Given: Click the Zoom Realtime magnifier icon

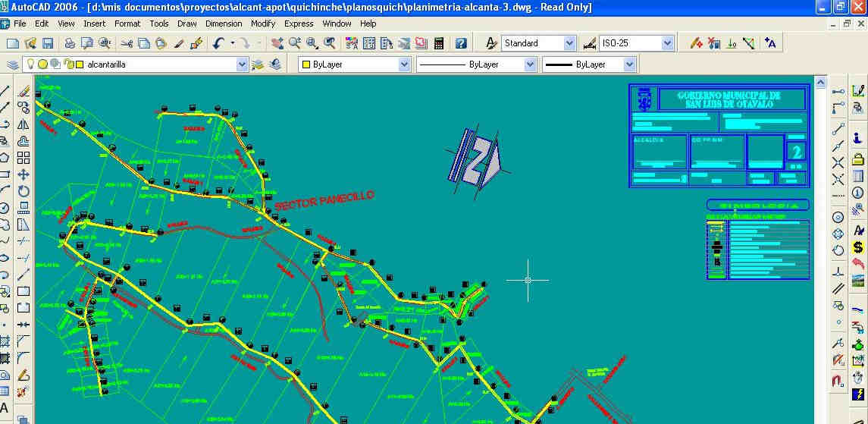Looking at the screenshot, I should click(295, 43).
